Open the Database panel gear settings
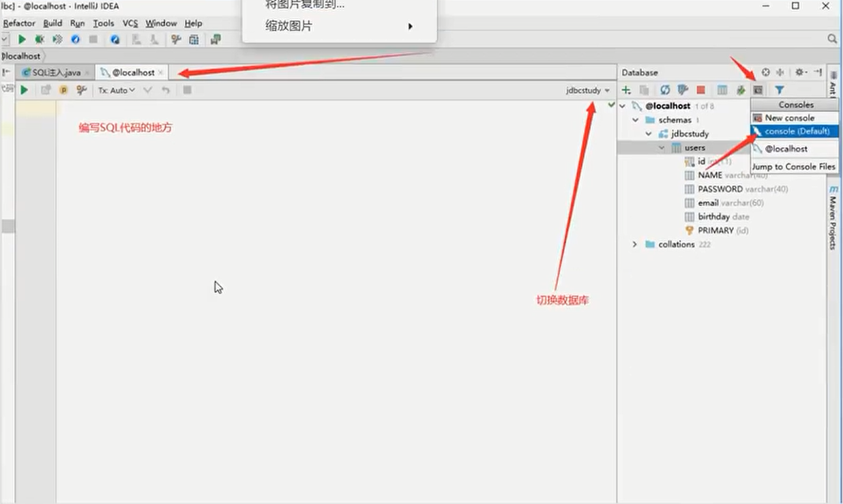 [801, 72]
